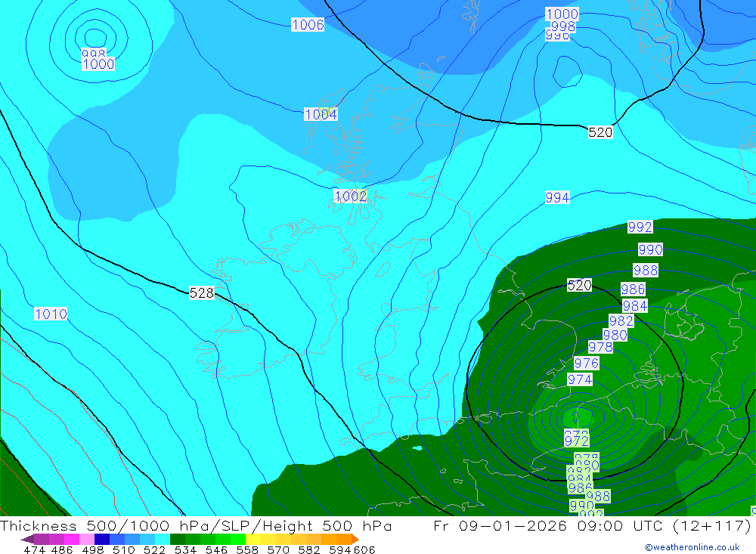756x554 pixels.
Task: Click the 986 label beside 520
Action: pyautogui.click(x=633, y=289)
